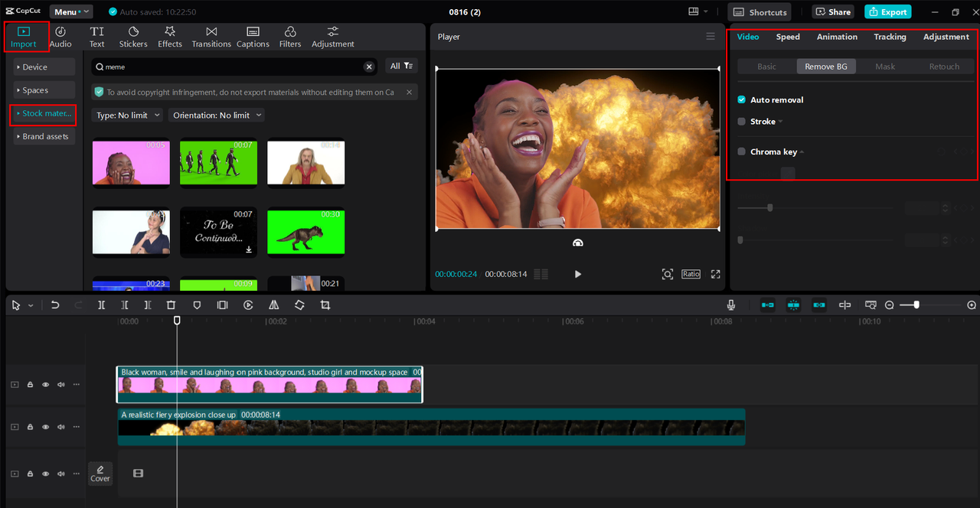980x508 pixels.
Task: Click the Export button
Action: point(887,11)
